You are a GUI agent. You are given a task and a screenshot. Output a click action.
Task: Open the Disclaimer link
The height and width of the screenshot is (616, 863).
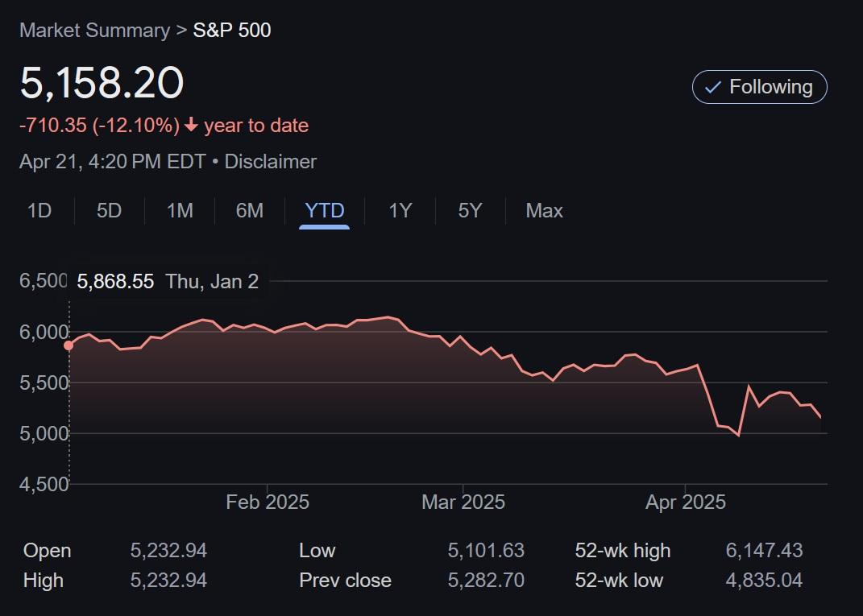click(271, 162)
